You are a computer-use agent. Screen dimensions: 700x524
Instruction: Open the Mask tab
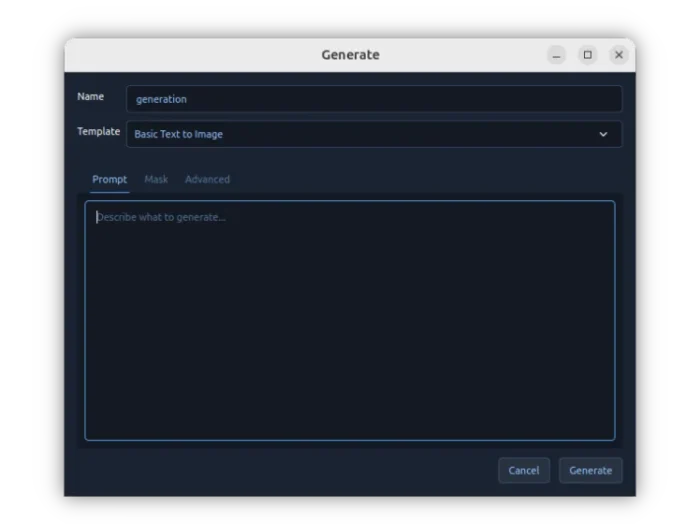tap(156, 179)
